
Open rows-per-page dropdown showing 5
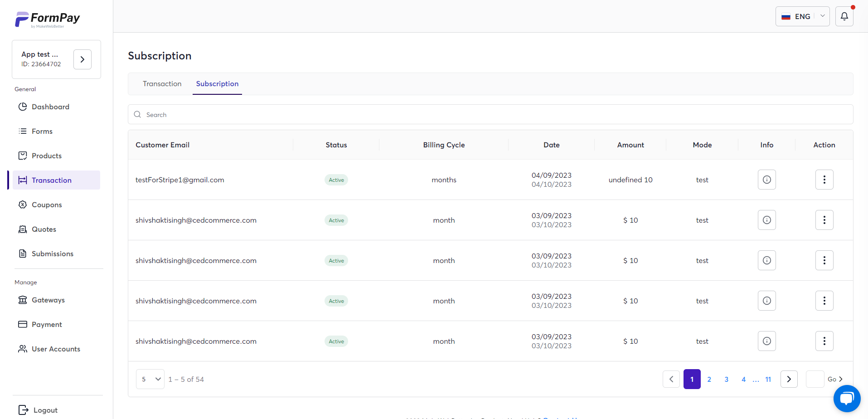pos(150,379)
